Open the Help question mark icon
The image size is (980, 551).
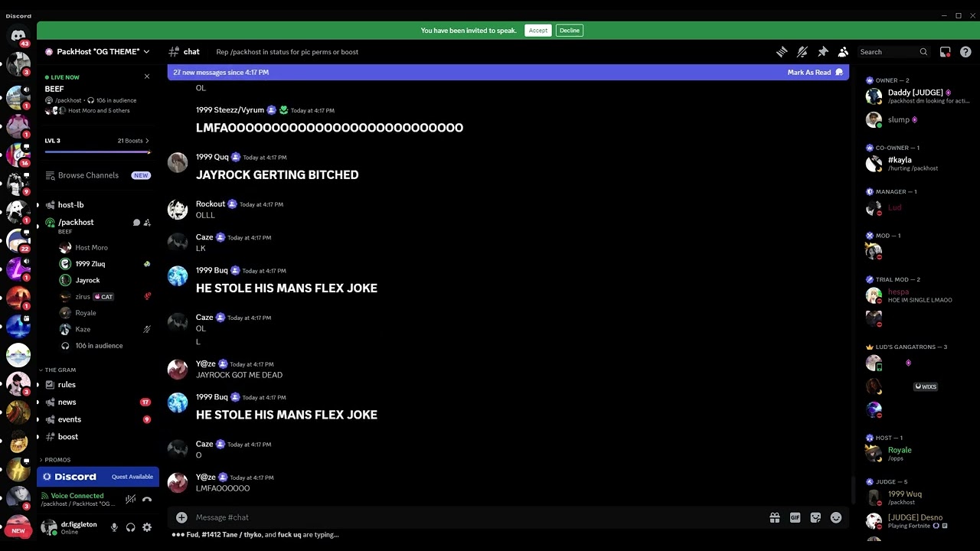pyautogui.click(x=965, y=52)
